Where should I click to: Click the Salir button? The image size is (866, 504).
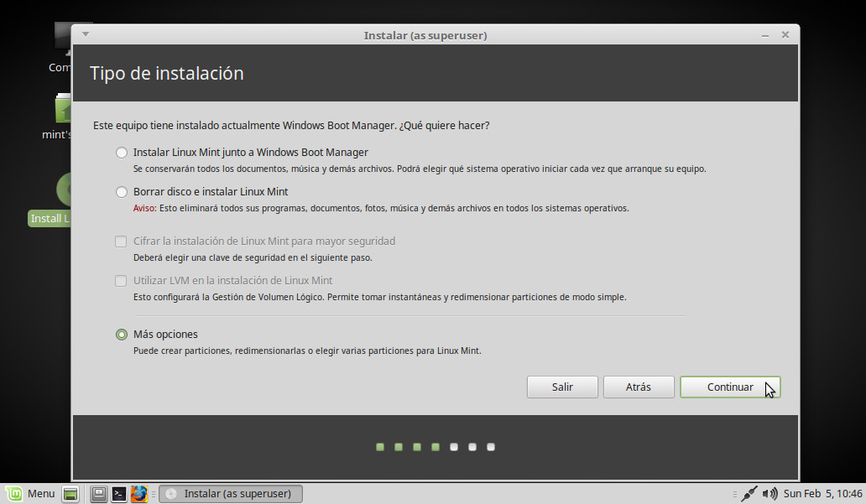tap(562, 387)
